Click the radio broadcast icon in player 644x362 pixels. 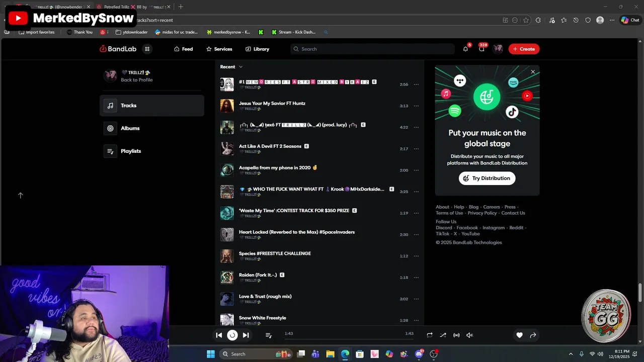tap(456, 335)
